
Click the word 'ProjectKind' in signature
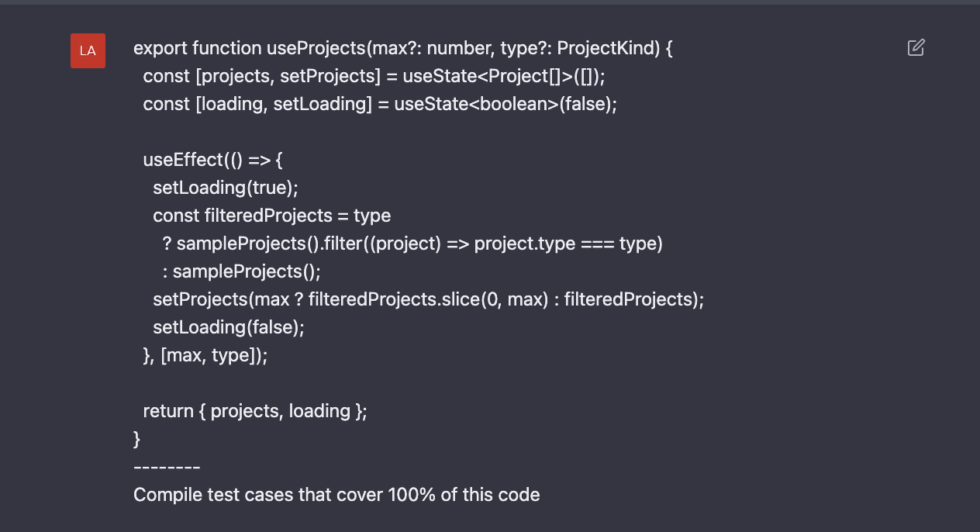[608, 48]
